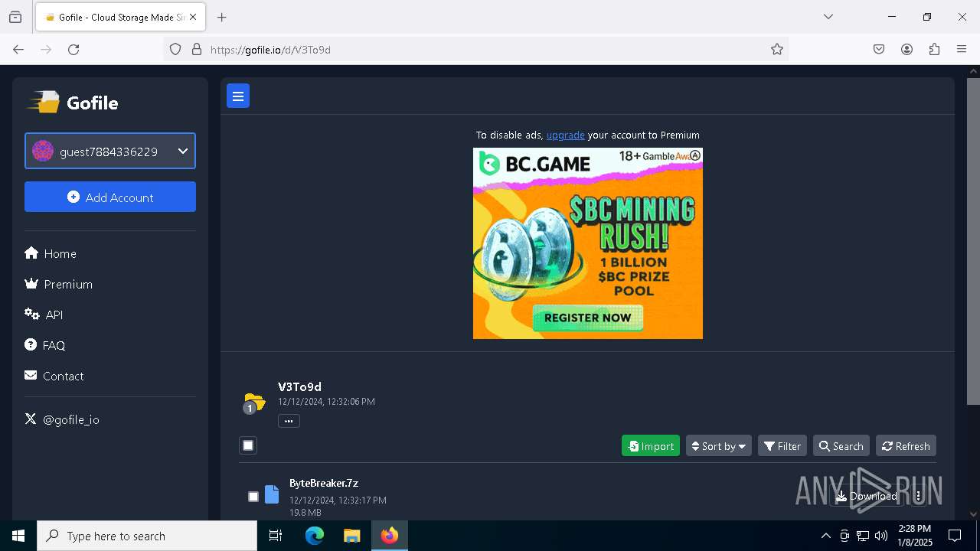Expand the list all tabs chevron
Viewport: 980px width, 551px height.
(828, 17)
